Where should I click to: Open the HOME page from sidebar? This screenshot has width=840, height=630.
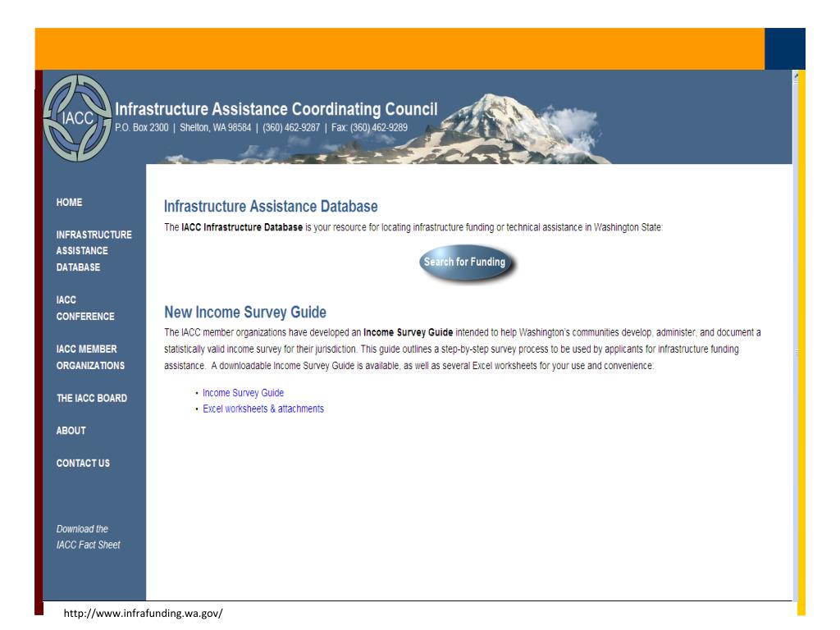69,202
